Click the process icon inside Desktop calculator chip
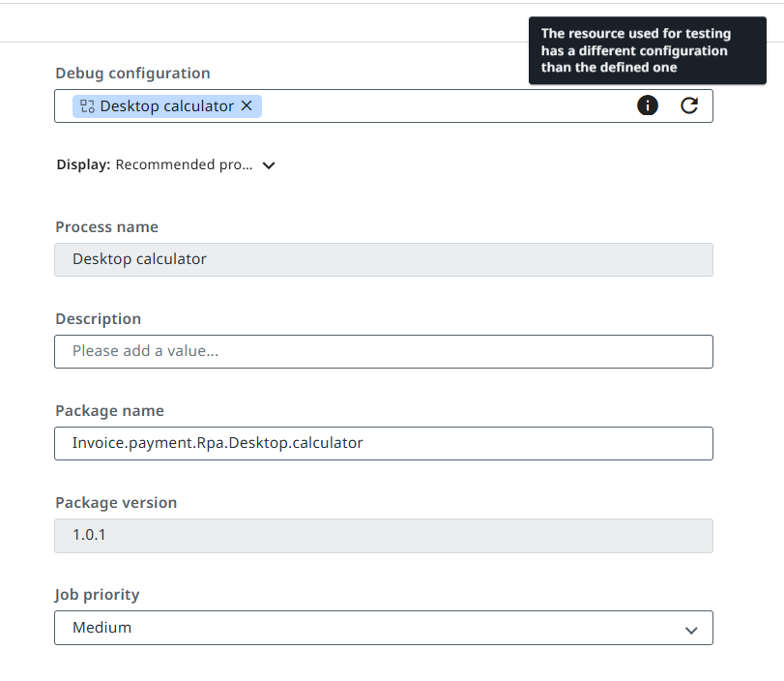The height and width of the screenshot is (681, 784). click(x=87, y=106)
